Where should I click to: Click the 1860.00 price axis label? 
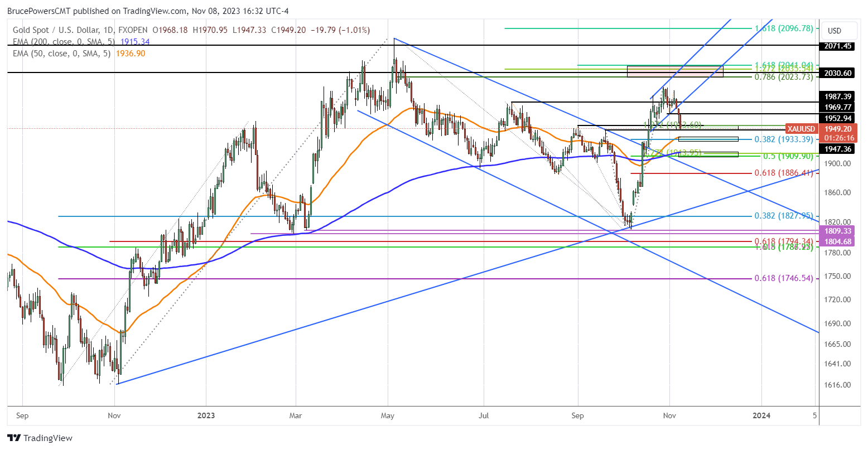click(837, 192)
